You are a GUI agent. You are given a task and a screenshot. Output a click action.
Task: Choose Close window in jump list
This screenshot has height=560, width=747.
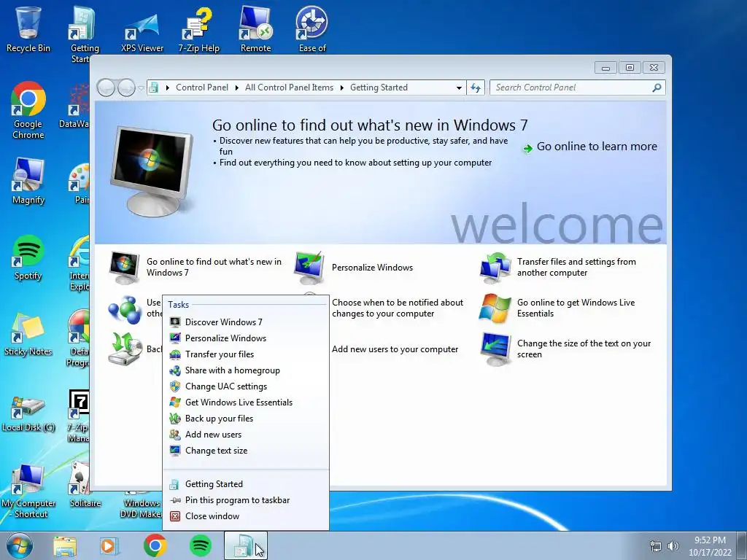pos(246,516)
